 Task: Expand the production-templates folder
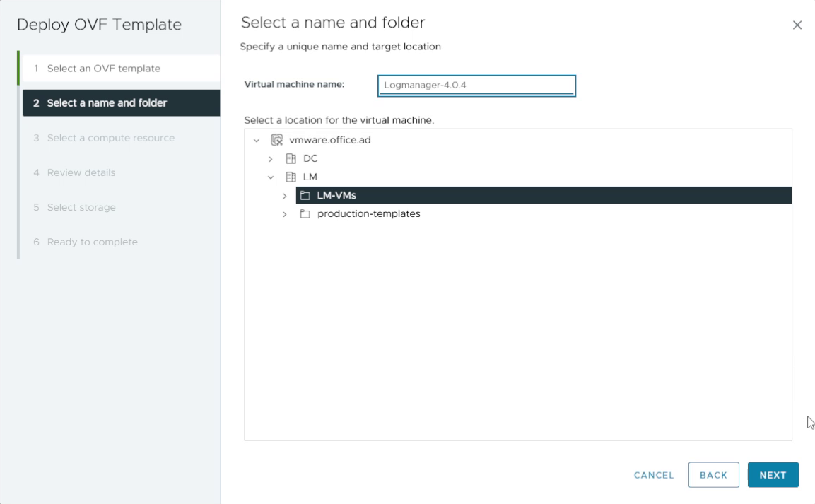point(285,213)
